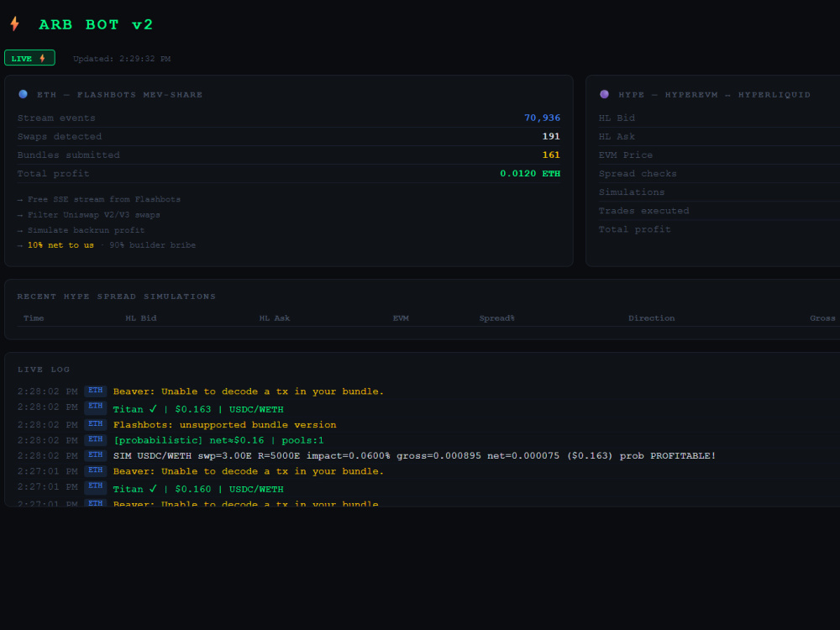Click the 'SIM USDC/WETH swp=3.00E' log entry
Image resolution: width=840 pixels, height=630 pixels.
(x=414, y=456)
